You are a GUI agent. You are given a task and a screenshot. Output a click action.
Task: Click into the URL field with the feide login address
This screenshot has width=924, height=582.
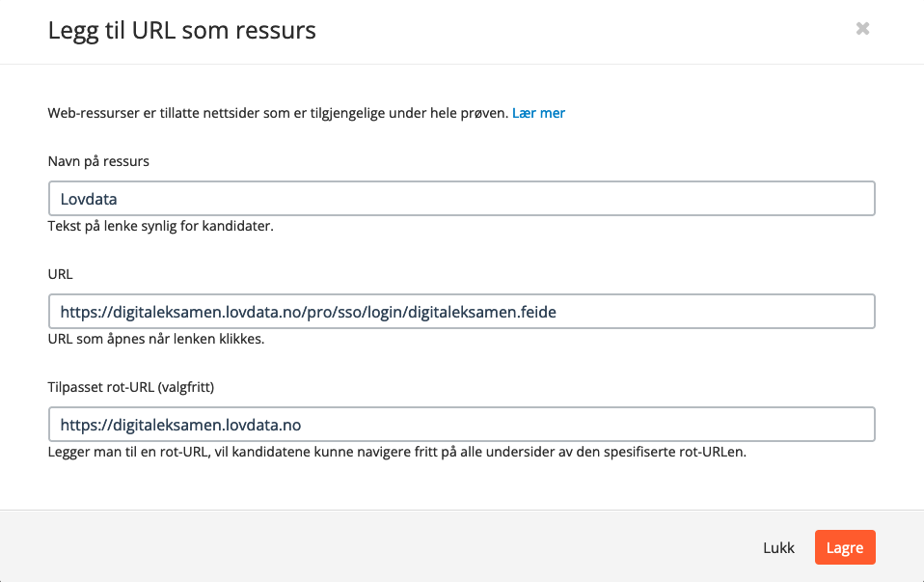(461, 312)
